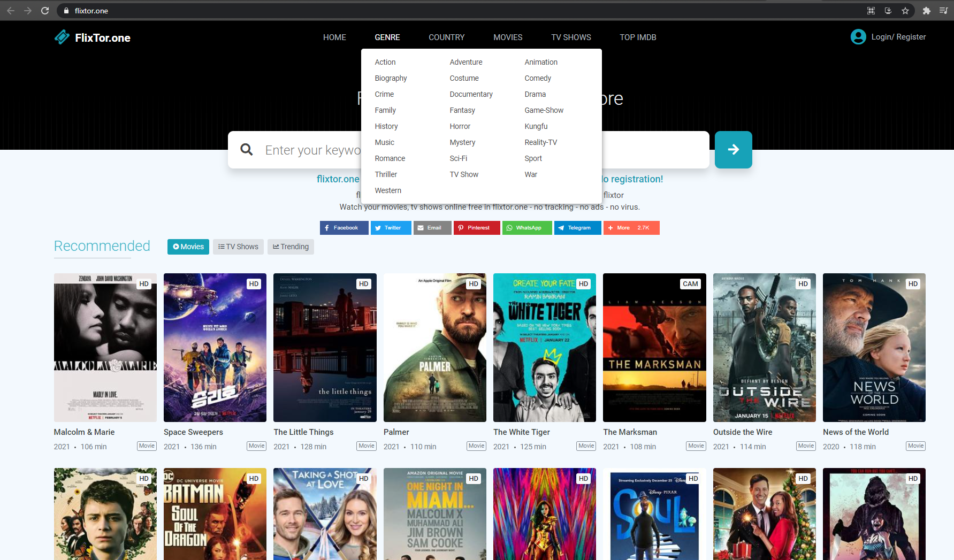Open the TOP IMDB page
Viewport: 954px width, 560px height.
pyautogui.click(x=638, y=37)
